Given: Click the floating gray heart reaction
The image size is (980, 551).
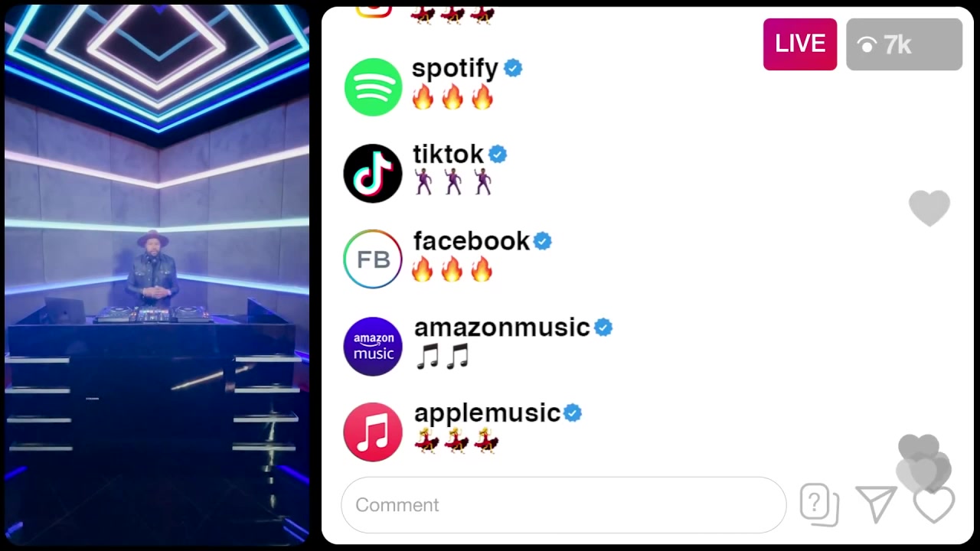Looking at the screenshot, I should pos(929,208).
